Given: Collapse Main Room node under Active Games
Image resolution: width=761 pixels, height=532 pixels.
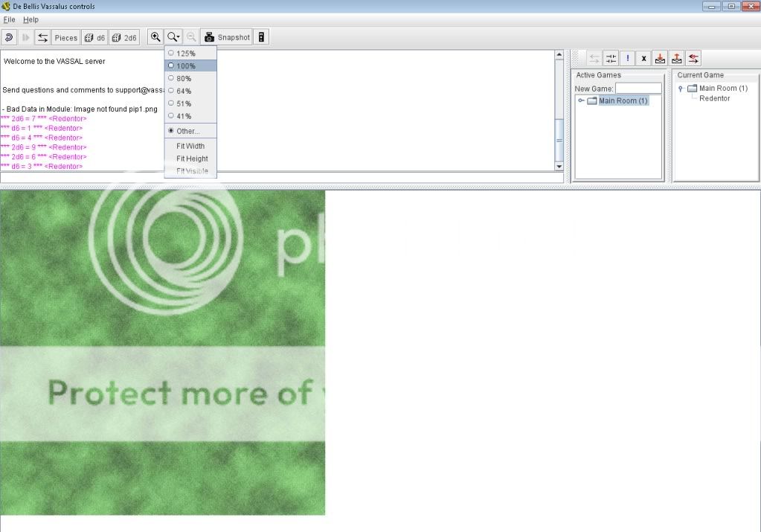Looking at the screenshot, I should tap(581, 101).
